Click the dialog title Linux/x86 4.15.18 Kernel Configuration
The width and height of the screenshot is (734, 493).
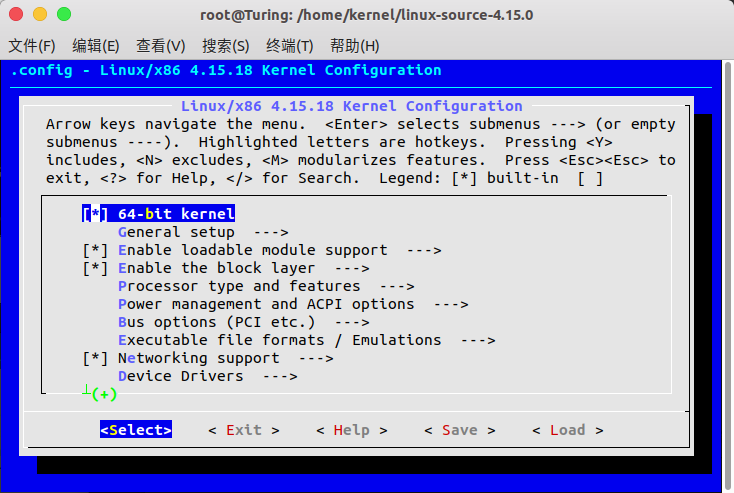click(x=352, y=106)
